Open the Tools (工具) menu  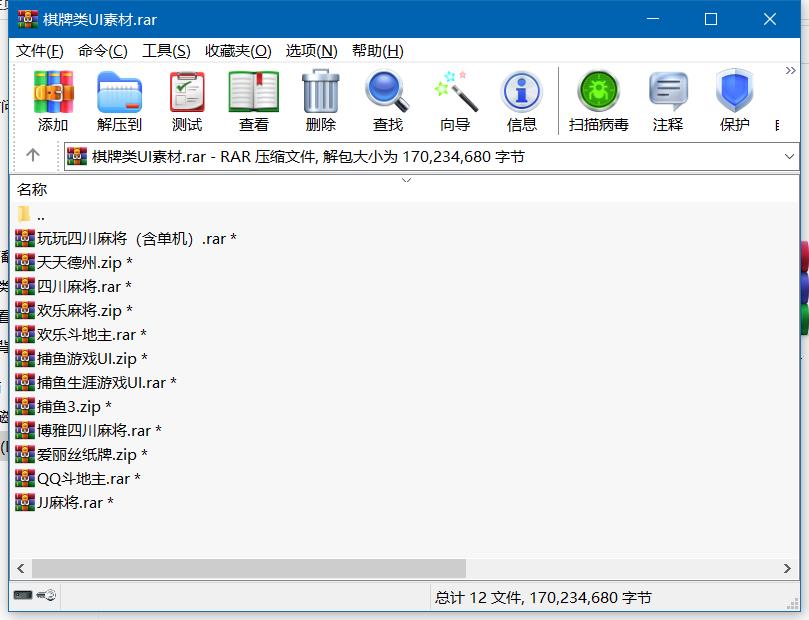[166, 51]
